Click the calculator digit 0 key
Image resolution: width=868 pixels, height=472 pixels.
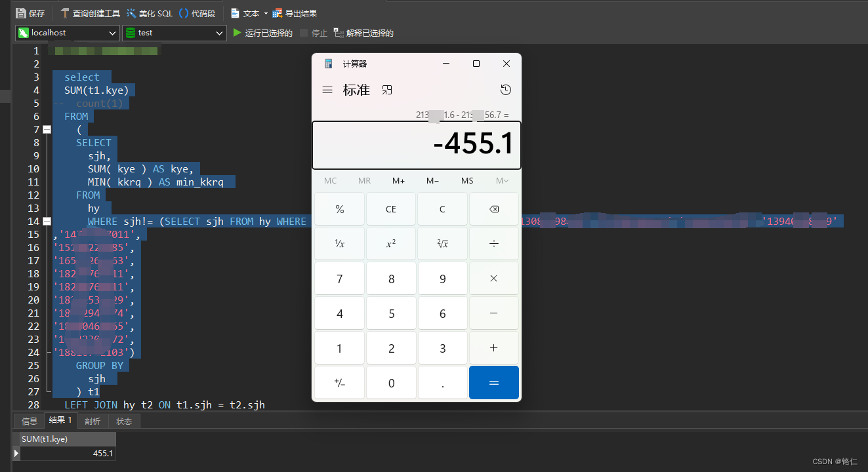tap(391, 383)
